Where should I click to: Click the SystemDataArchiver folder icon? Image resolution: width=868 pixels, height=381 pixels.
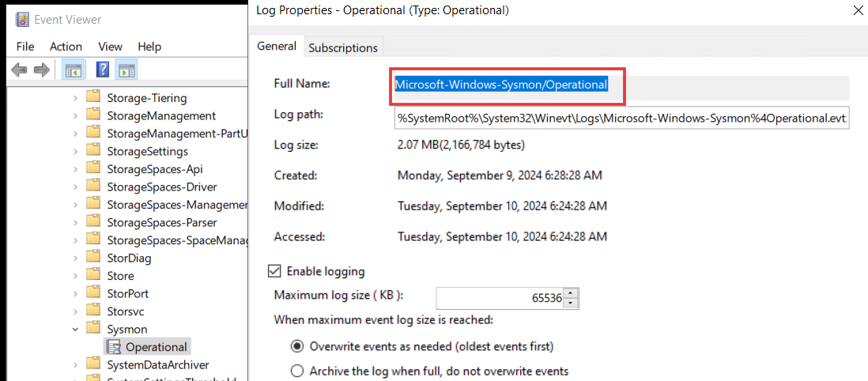[x=93, y=364]
